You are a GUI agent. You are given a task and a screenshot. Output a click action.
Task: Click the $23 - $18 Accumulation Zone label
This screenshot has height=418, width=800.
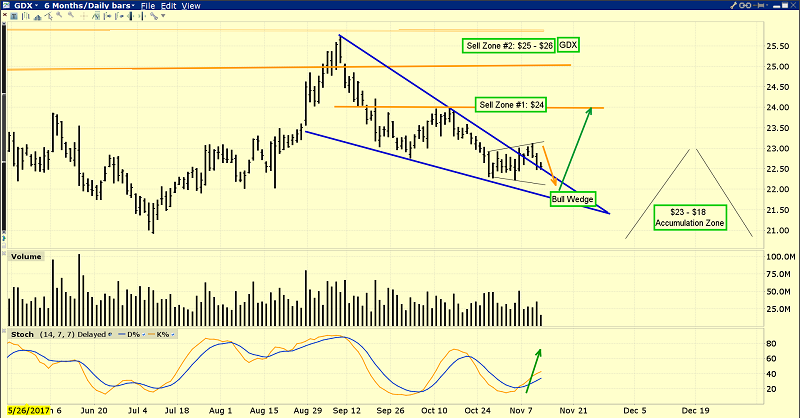[690, 217]
